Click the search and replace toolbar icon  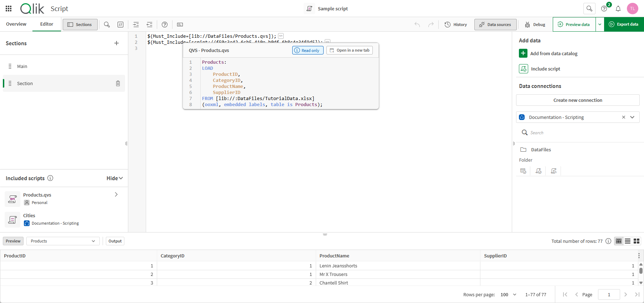[x=107, y=25]
